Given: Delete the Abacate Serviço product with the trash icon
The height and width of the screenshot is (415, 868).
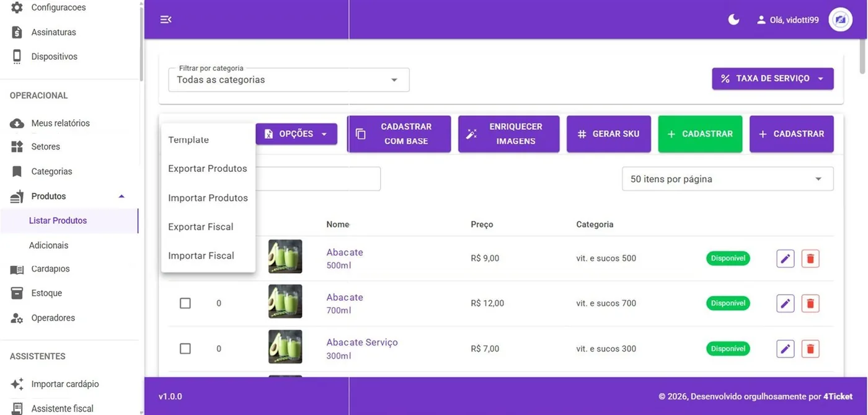Looking at the screenshot, I should 810,349.
